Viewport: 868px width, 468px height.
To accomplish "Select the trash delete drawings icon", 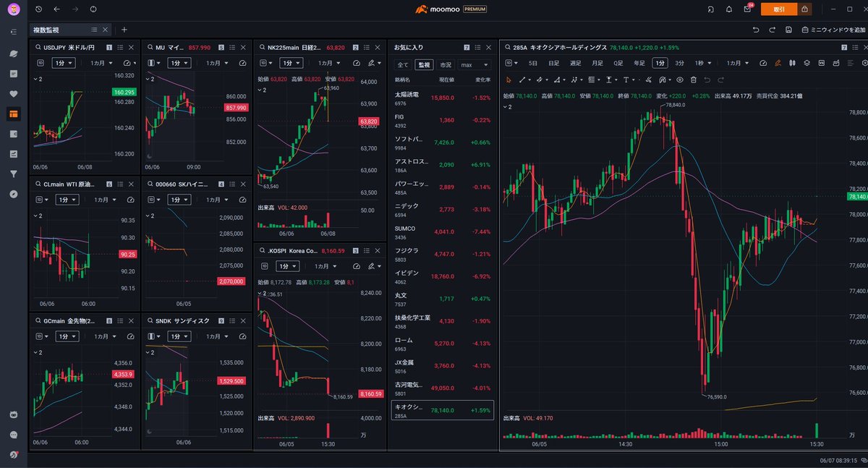I will [694, 80].
